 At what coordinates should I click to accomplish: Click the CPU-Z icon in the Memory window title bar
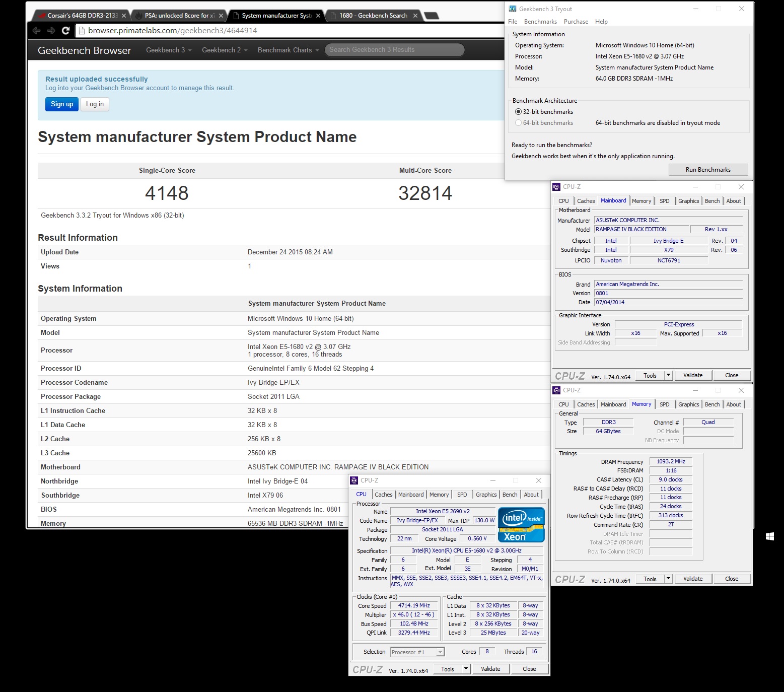pos(556,390)
